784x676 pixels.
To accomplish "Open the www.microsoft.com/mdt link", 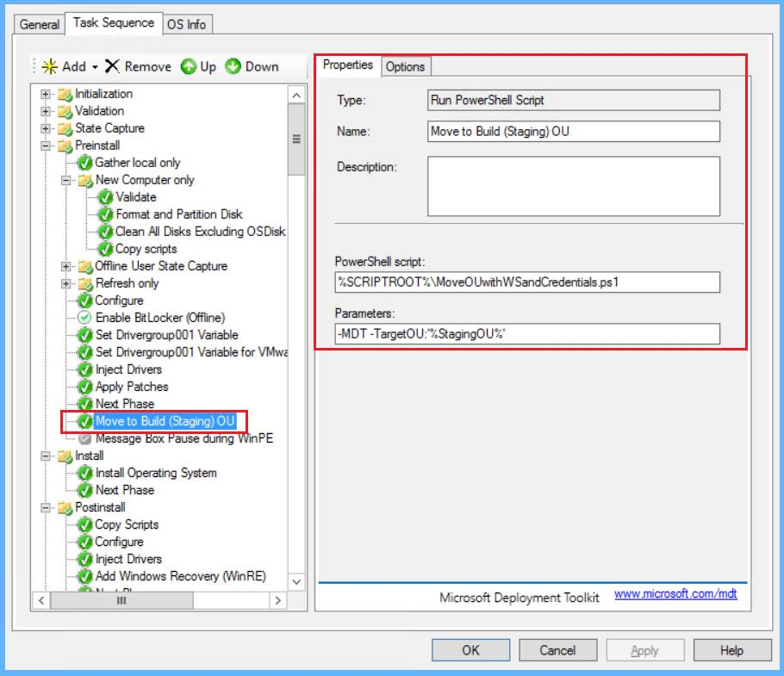I will [675, 593].
